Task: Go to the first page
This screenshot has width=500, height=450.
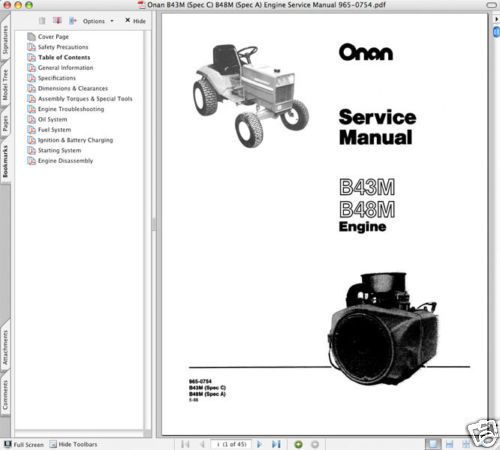Action: [185, 444]
